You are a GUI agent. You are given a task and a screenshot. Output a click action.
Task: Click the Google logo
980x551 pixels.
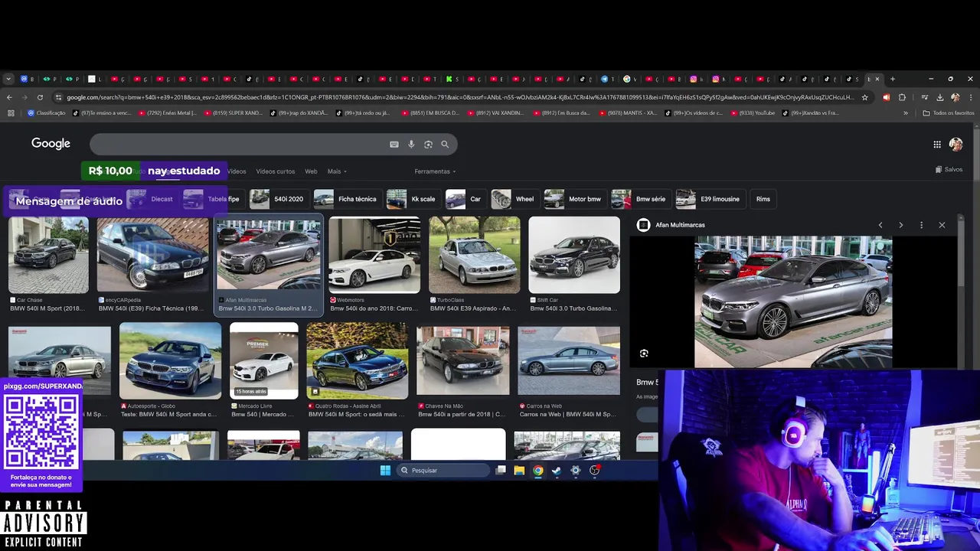coord(51,143)
